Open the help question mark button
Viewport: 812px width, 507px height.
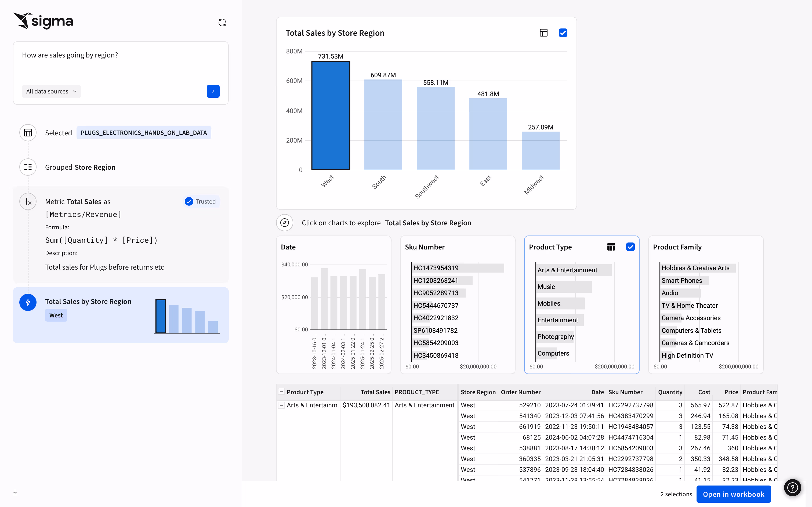793,488
